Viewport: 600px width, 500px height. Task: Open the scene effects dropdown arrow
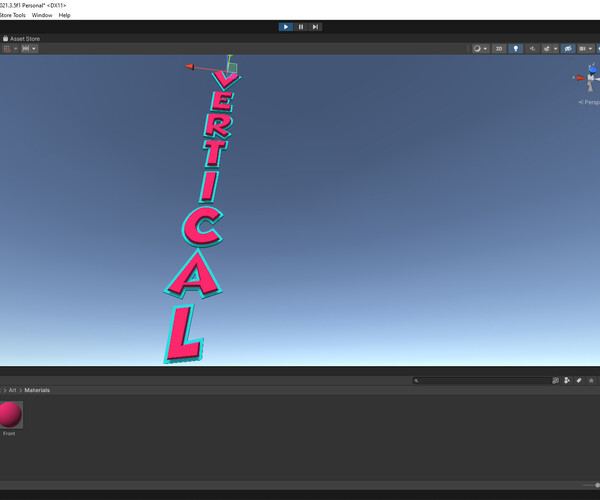555,49
